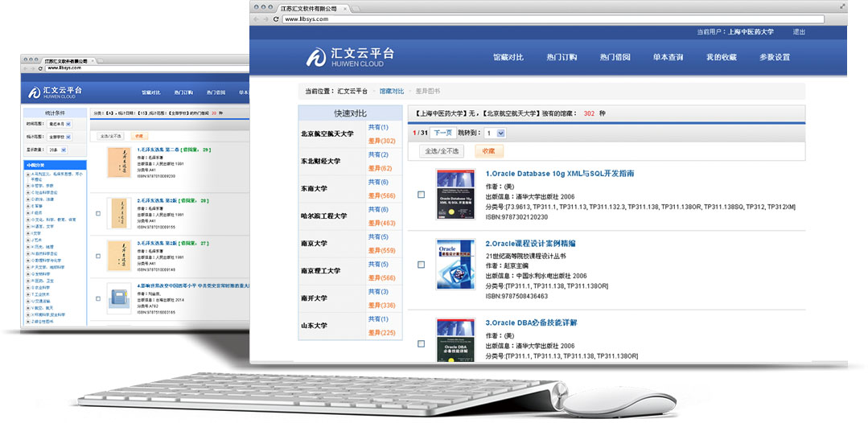Reload the page in the back browser window
This screenshot has width=868, height=423.
click(40, 68)
